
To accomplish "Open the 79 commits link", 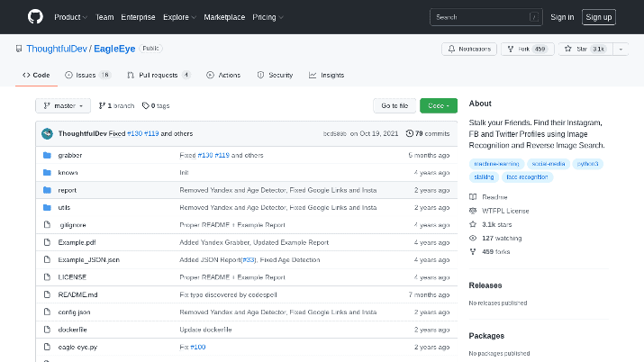I will (x=428, y=133).
